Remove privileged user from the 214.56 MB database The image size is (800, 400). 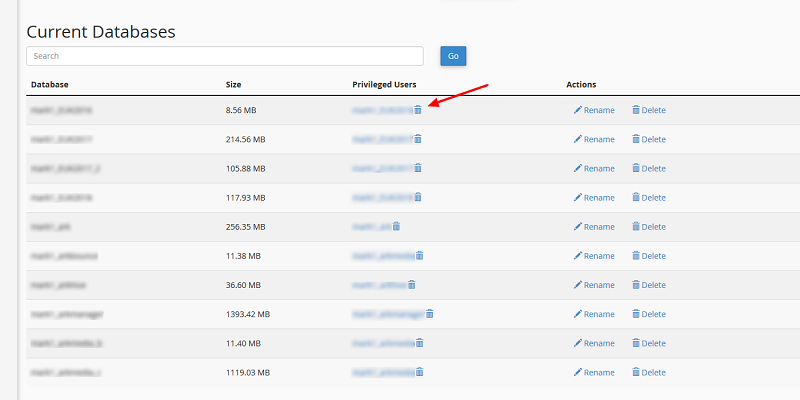(418, 139)
